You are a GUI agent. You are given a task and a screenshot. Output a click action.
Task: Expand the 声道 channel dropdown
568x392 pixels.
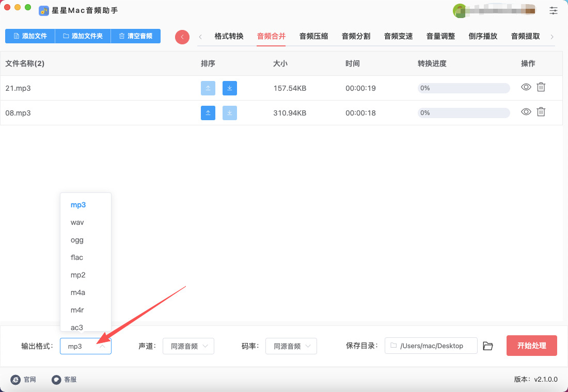[188, 347]
